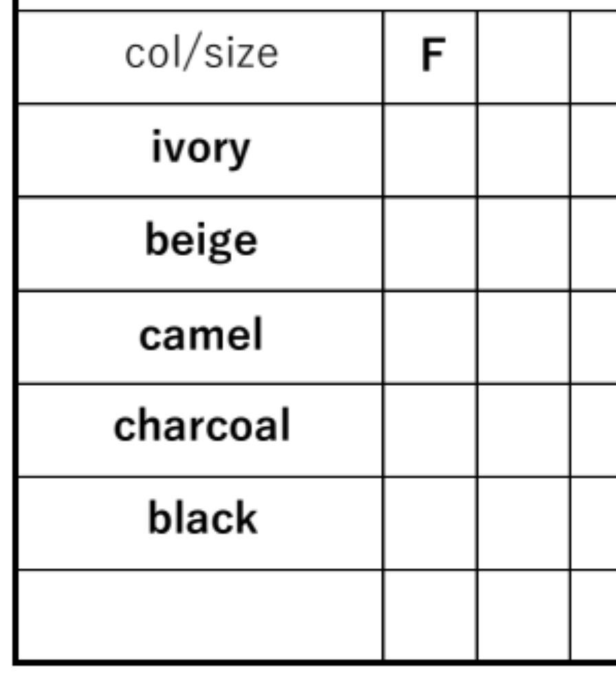Select the ivory cell under F column
The image size is (616, 683).
(x=430, y=150)
